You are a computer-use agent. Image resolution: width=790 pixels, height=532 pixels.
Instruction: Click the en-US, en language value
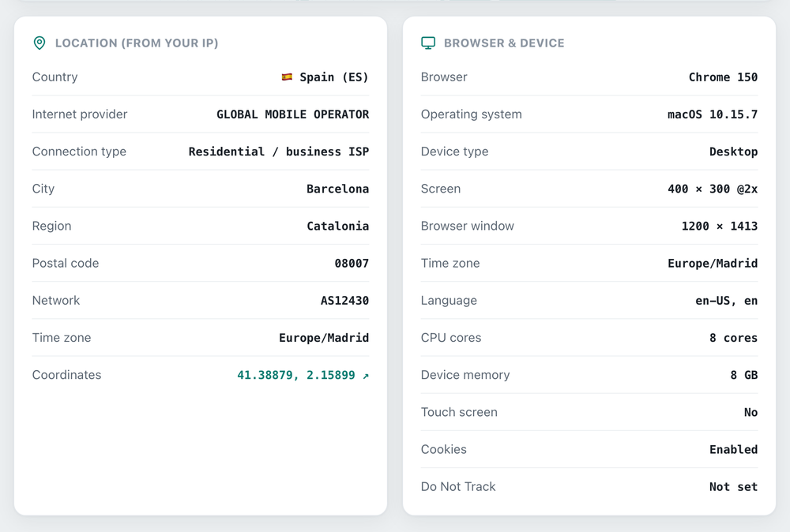pyautogui.click(x=727, y=301)
